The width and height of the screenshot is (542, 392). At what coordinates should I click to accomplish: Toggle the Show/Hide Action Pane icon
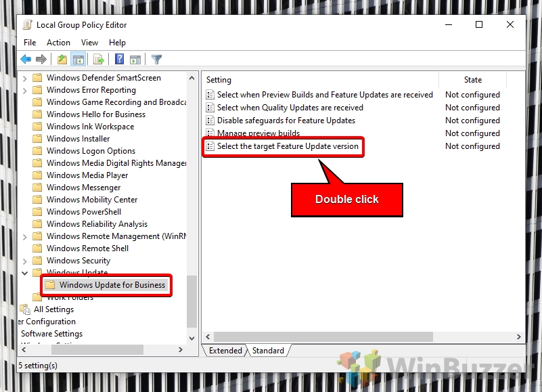coord(135,60)
